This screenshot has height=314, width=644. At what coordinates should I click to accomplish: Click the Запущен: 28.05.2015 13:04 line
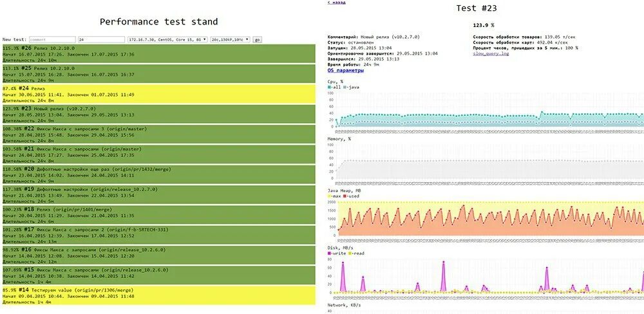click(x=359, y=48)
